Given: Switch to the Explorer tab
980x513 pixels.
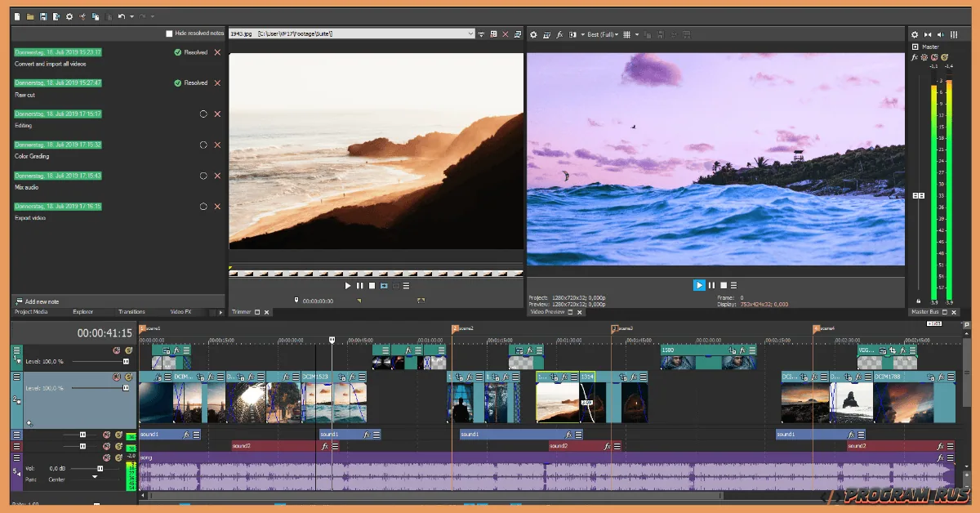Looking at the screenshot, I should (x=84, y=311).
